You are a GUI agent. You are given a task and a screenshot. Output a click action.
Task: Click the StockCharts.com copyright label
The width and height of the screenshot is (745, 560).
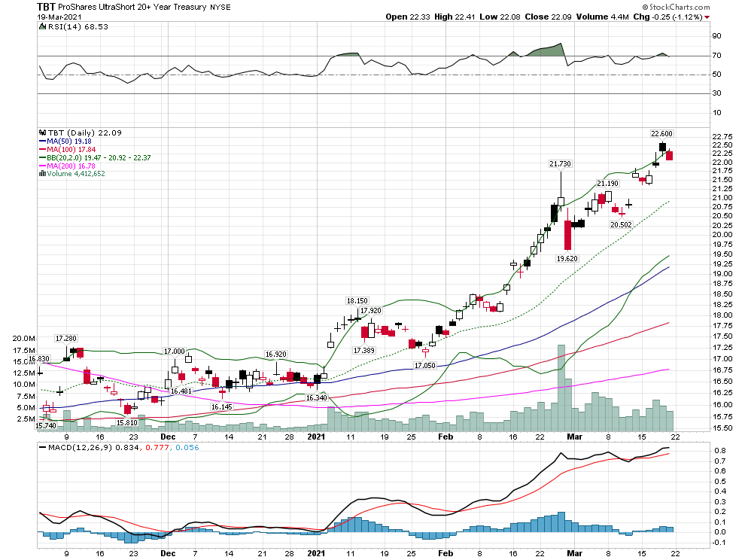click(x=676, y=7)
